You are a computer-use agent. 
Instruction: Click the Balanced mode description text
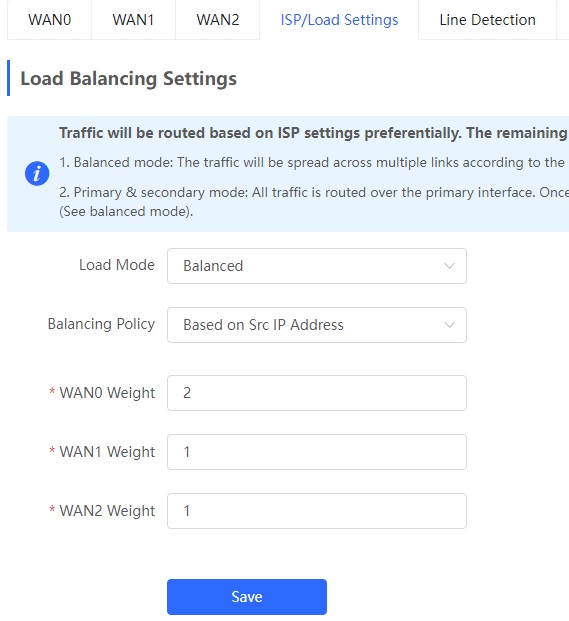tap(314, 162)
